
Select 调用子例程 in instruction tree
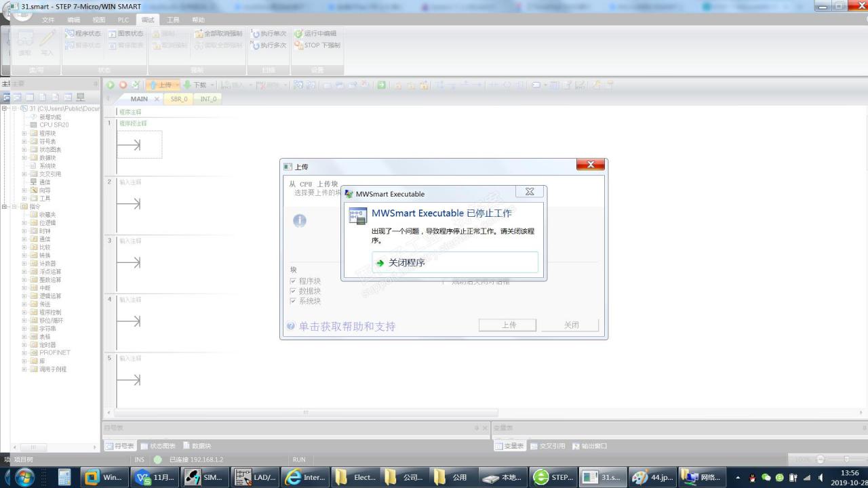pyautogui.click(x=52, y=369)
